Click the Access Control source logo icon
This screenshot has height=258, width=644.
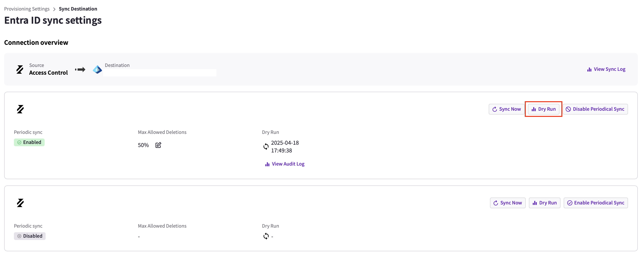coord(20,70)
